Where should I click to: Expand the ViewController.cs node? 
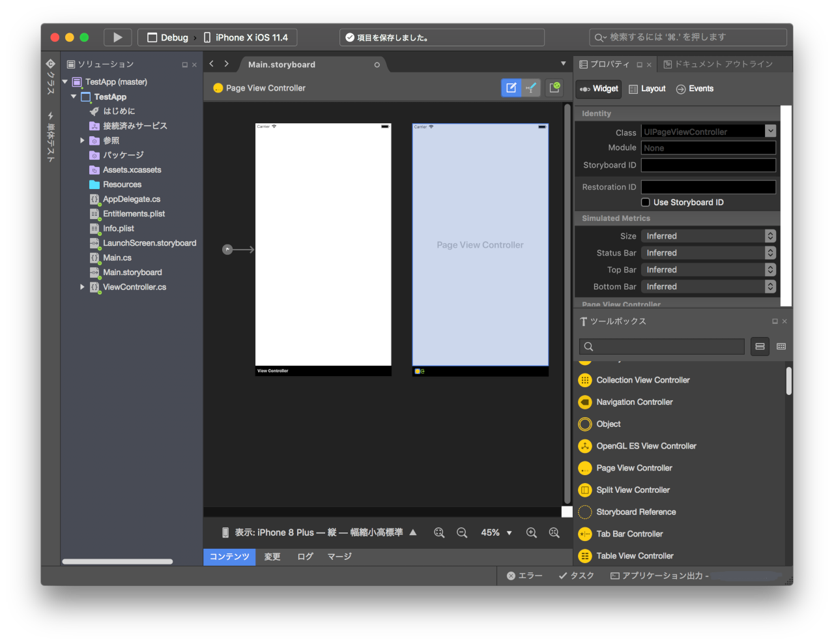point(82,287)
